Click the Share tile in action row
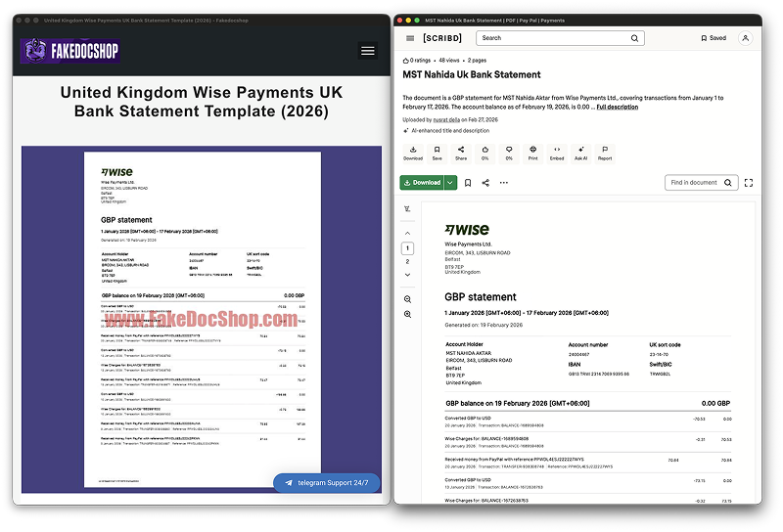The height and width of the screenshot is (532, 783). point(461,153)
